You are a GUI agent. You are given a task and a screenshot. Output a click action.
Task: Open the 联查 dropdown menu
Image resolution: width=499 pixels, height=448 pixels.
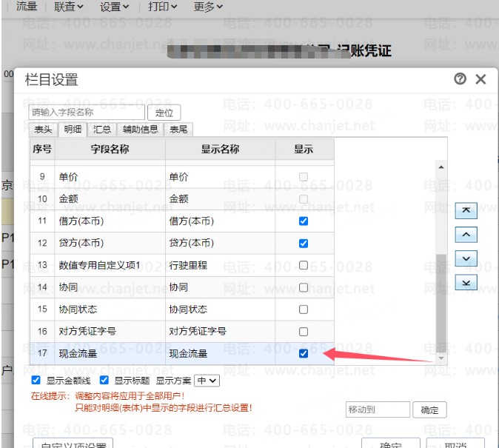(69, 7)
